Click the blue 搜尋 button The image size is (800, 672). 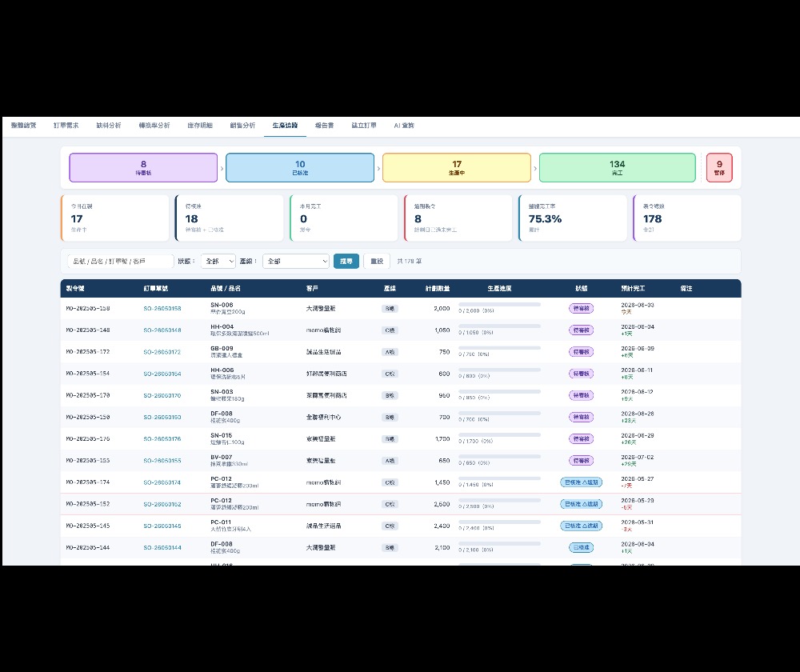click(346, 262)
